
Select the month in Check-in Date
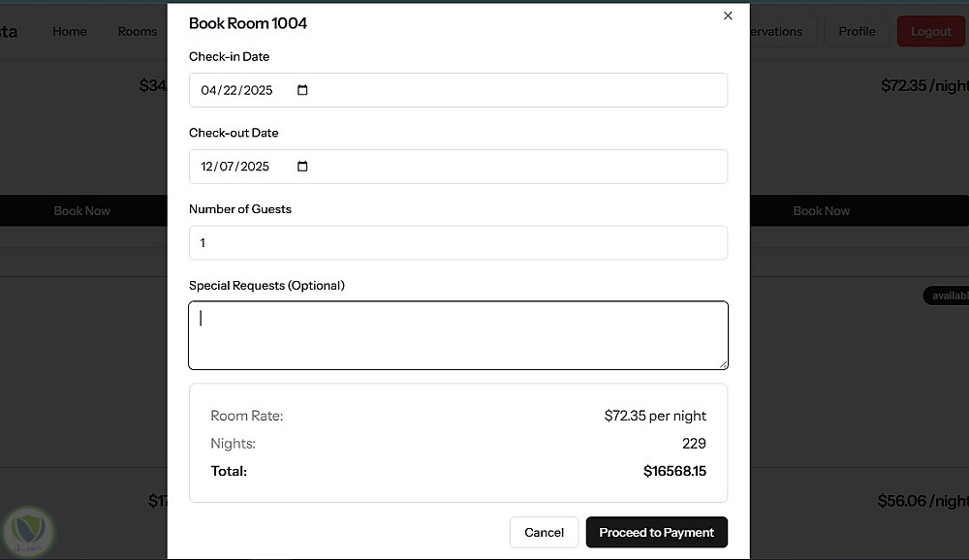coord(207,90)
